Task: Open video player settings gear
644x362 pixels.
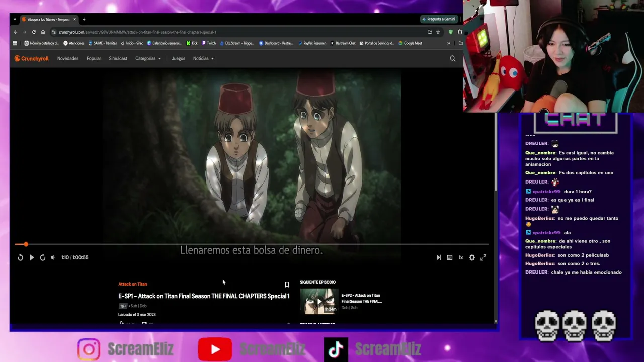Action: (x=472, y=257)
